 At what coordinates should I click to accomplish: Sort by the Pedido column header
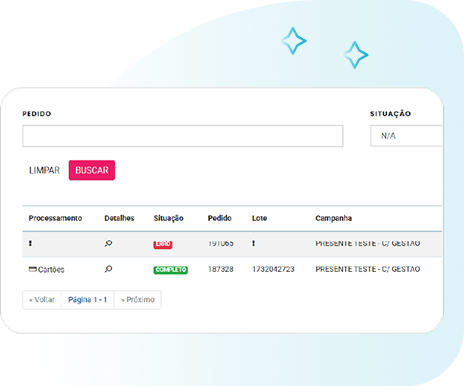click(x=220, y=218)
